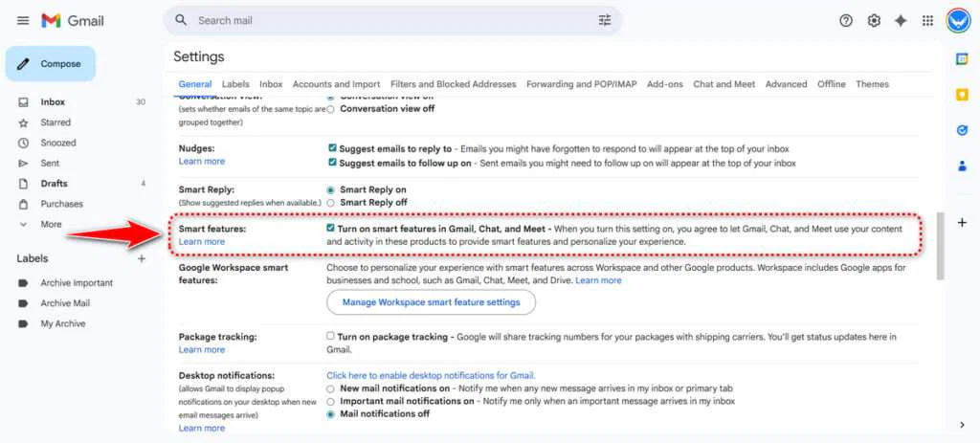980x443 pixels.
Task: Switch to Accounts and Import tab
Action: coord(336,84)
